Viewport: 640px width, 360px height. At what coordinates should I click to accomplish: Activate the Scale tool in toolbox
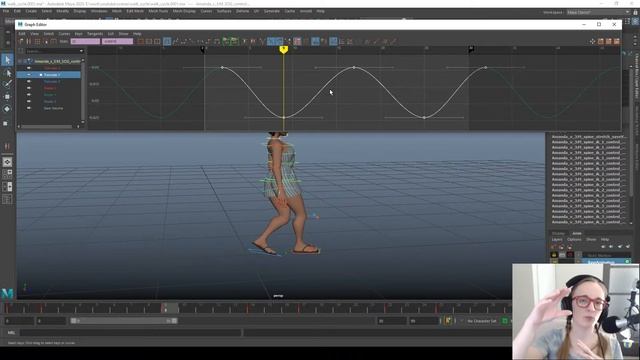click(x=6, y=123)
